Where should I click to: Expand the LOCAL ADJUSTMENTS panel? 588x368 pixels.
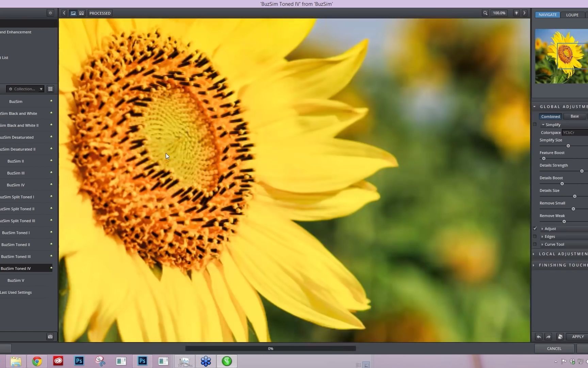533,254
